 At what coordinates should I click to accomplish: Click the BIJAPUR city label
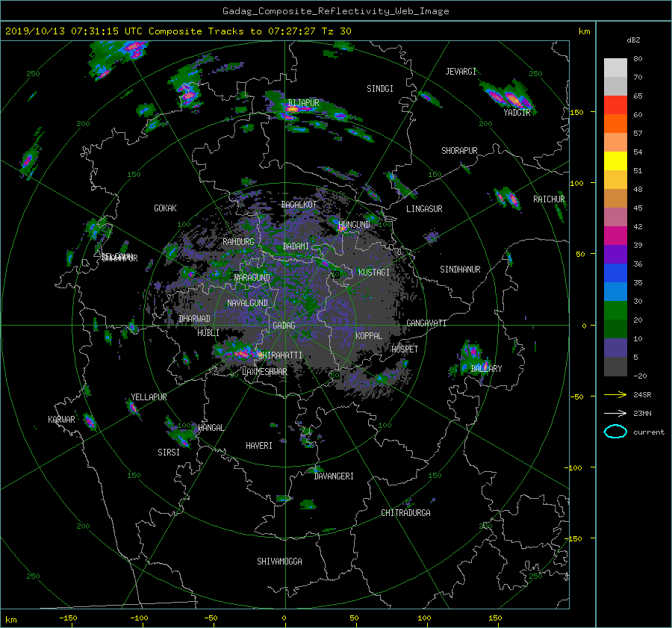(303, 103)
